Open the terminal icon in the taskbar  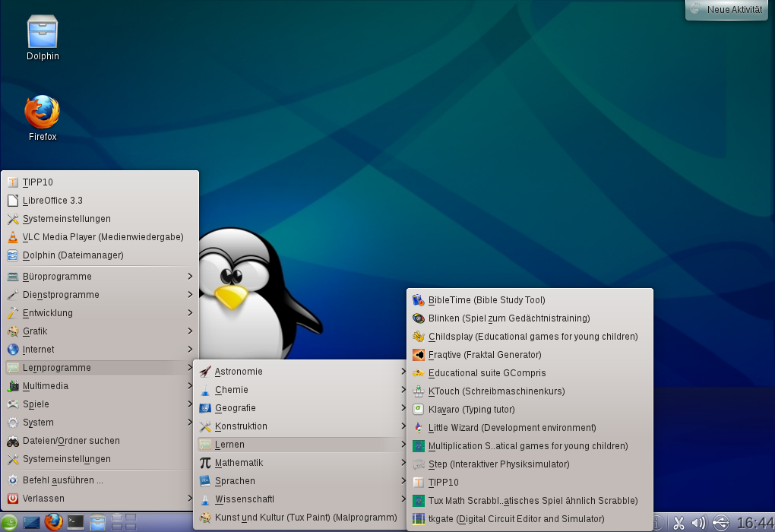click(76, 522)
